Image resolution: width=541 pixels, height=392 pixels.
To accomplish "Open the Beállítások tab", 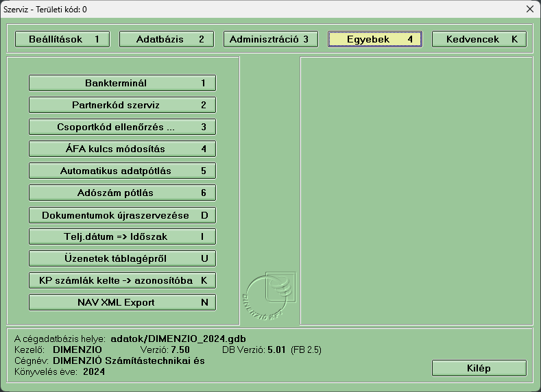I will click(62, 39).
